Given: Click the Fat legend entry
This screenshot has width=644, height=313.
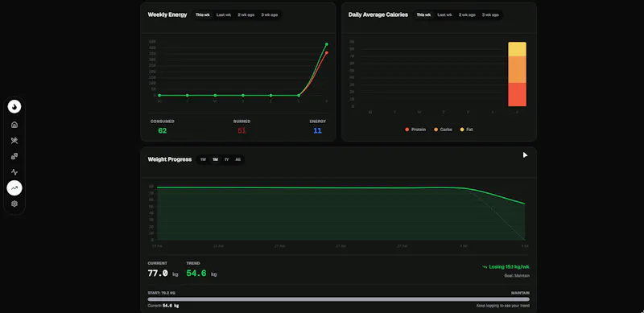Looking at the screenshot, I should coord(466,130).
